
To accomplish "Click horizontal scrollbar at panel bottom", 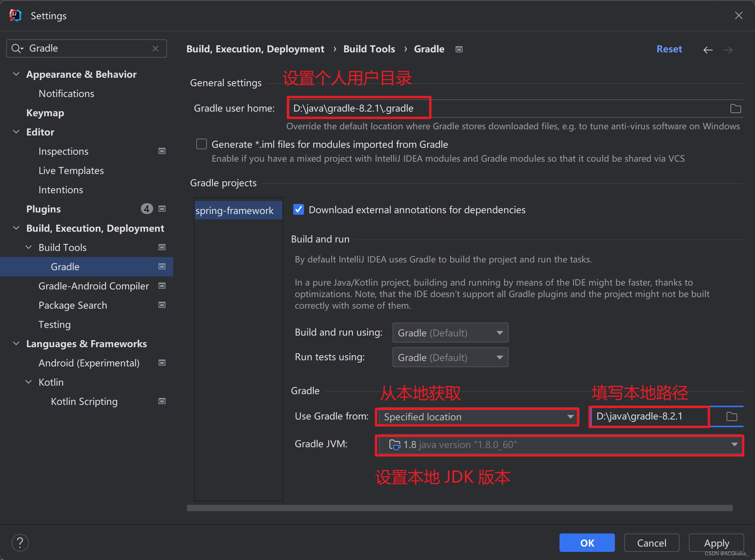I will coord(459,508).
